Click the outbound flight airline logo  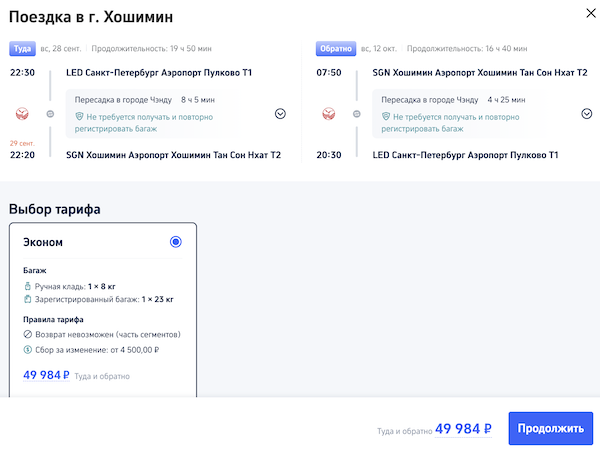23,113
